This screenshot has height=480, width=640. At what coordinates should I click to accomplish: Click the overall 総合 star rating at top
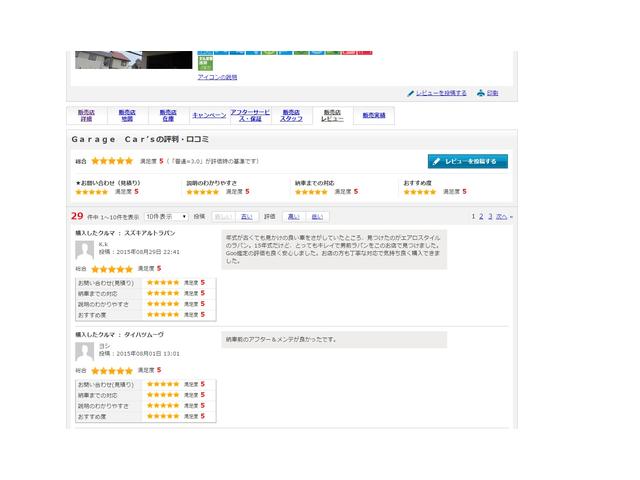coord(112,160)
